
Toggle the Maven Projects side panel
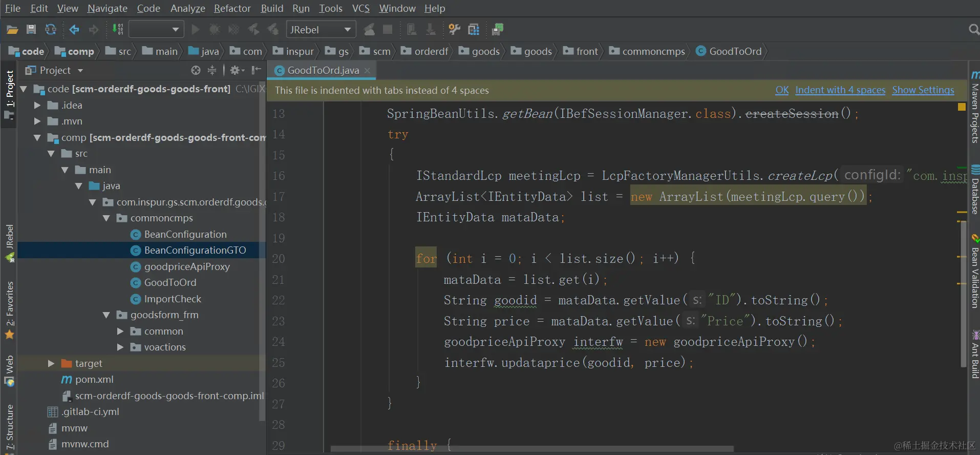(x=975, y=107)
